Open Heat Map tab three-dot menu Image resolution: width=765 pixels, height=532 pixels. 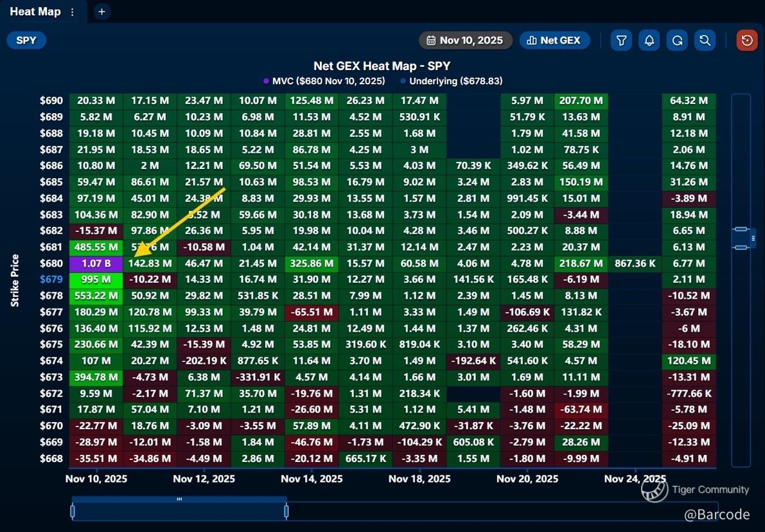[72, 12]
